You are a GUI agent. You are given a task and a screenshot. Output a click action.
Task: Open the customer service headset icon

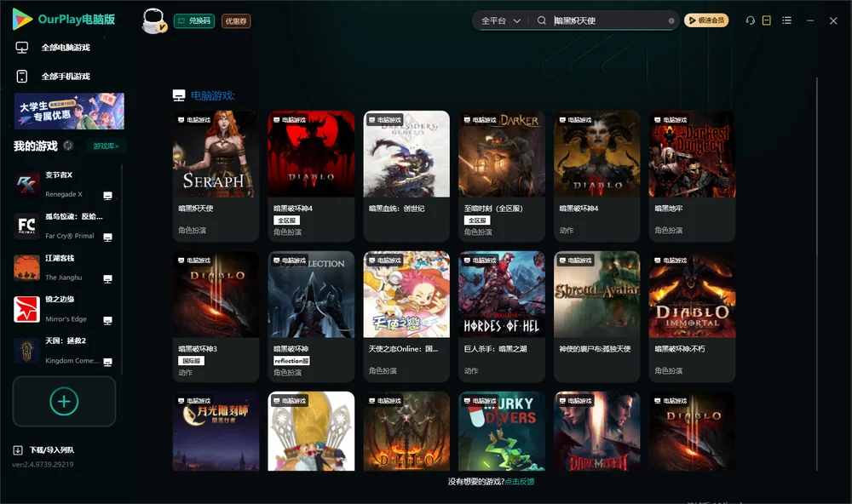click(751, 20)
